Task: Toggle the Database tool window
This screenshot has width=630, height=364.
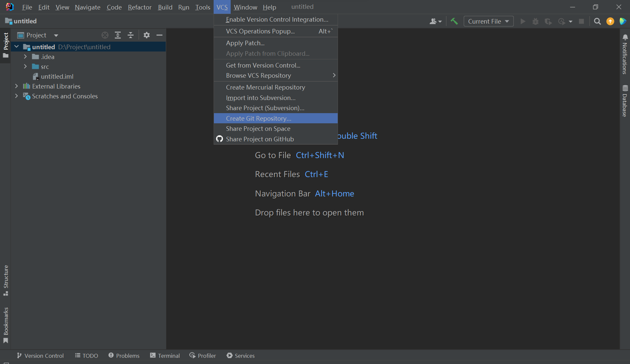Action: (x=625, y=101)
